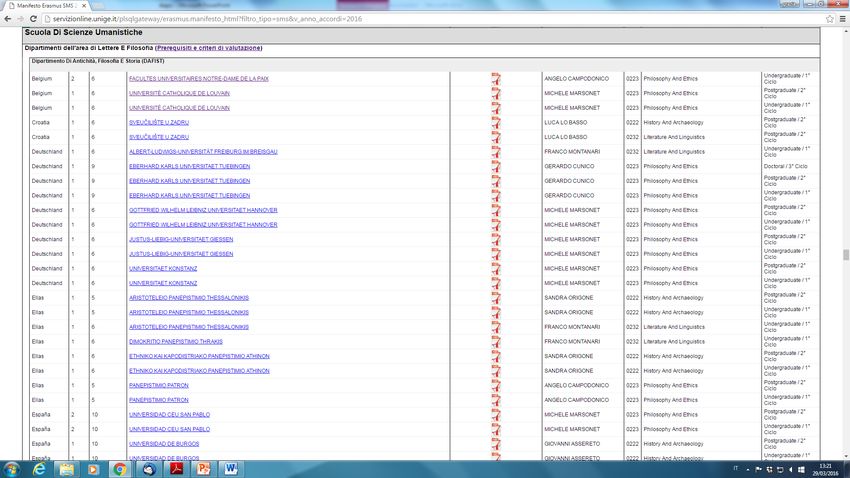Open the Faculties Universitaires Notre-Dame de la Paix link

(x=198, y=78)
